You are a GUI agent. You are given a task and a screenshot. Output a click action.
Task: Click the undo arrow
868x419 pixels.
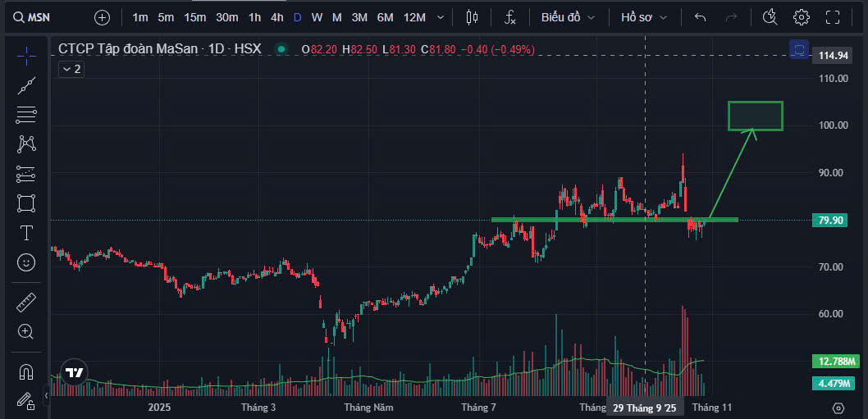pyautogui.click(x=700, y=17)
